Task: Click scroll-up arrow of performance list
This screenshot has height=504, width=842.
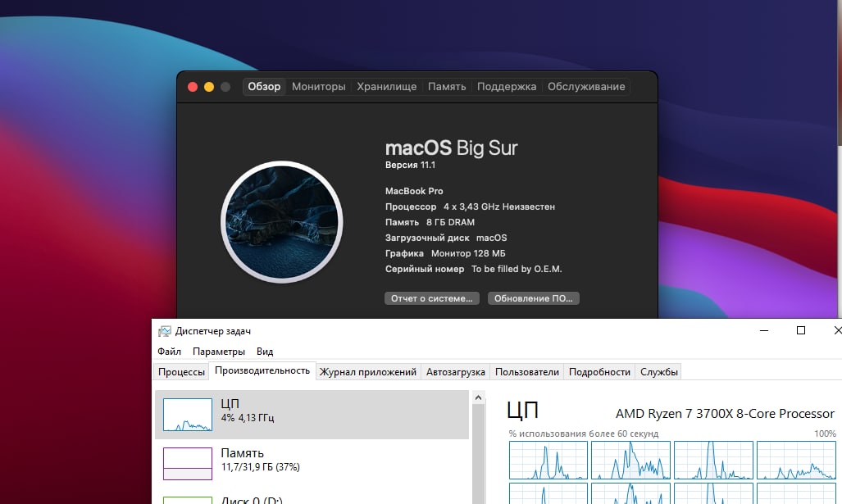Action: point(479,397)
